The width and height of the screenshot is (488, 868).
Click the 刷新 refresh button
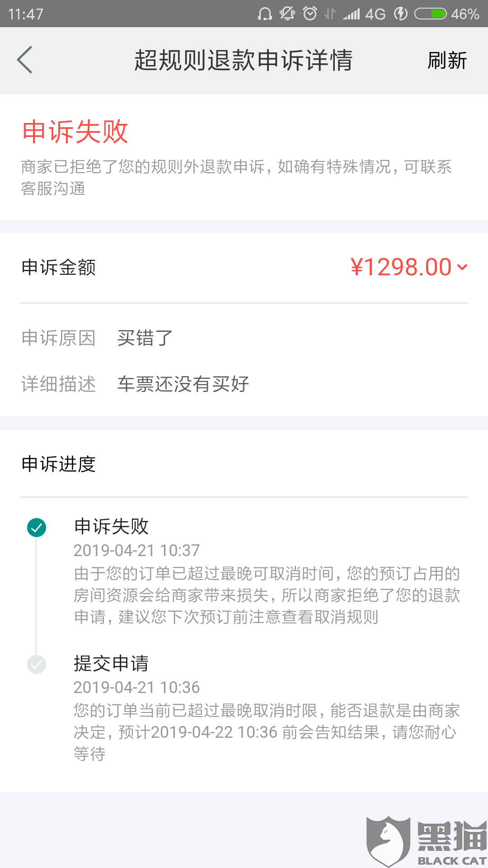click(x=447, y=61)
